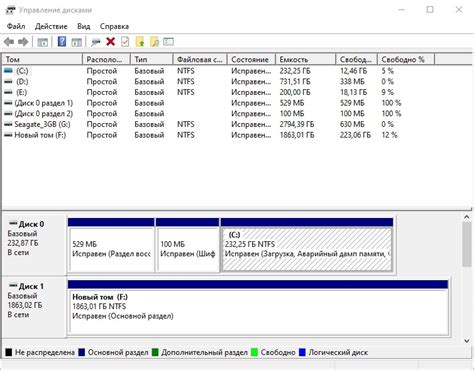The width and height of the screenshot is (474, 370).
Task: Click the yellow folder with green arrow icon
Action: (x=140, y=42)
